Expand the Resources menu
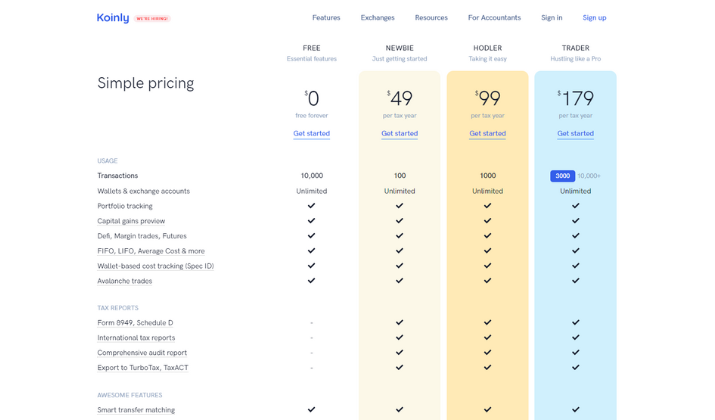 (x=431, y=17)
